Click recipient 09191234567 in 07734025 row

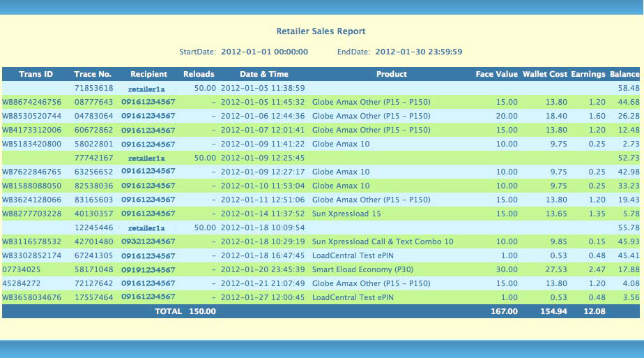coord(148,269)
